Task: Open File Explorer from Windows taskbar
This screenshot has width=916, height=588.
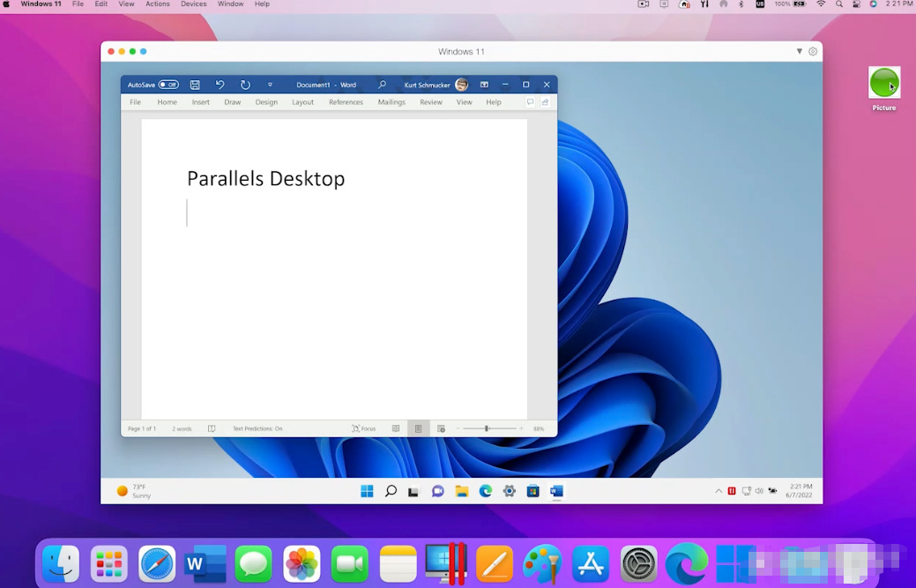Action: point(461,491)
